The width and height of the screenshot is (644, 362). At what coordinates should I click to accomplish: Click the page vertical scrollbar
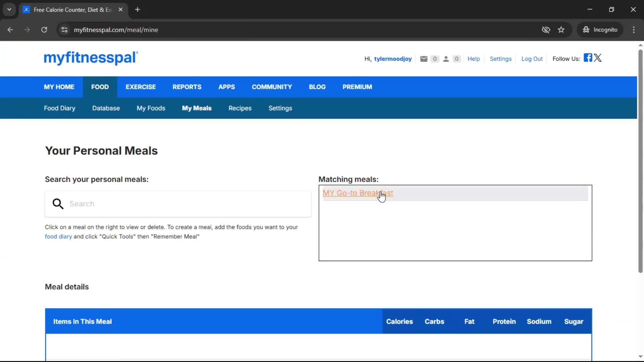[x=640, y=161]
